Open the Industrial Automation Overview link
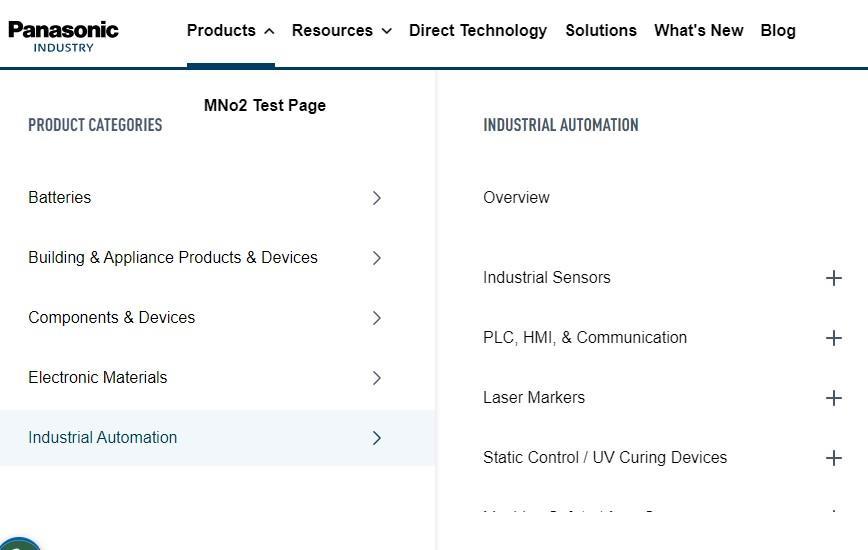 click(516, 198)
